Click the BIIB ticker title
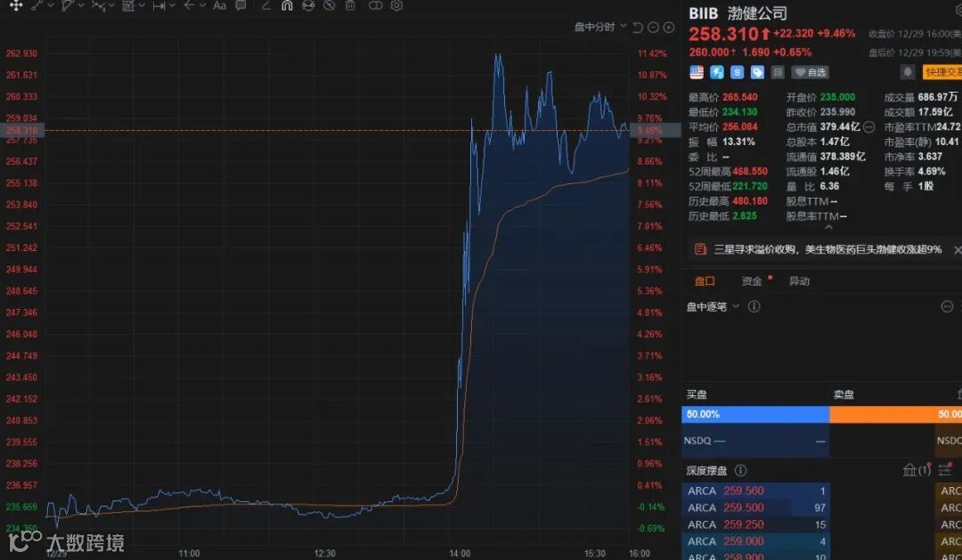962x560 pixels. (x=703, y=13)
